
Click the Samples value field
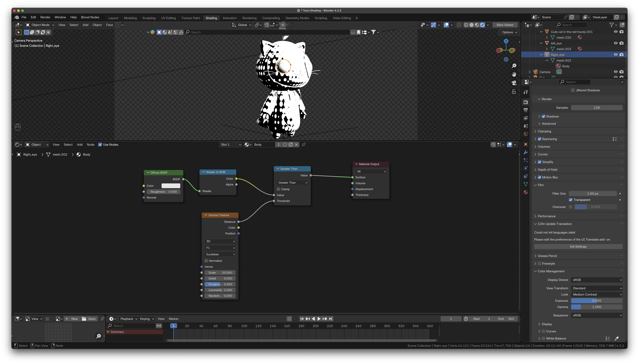coord(597,108)
